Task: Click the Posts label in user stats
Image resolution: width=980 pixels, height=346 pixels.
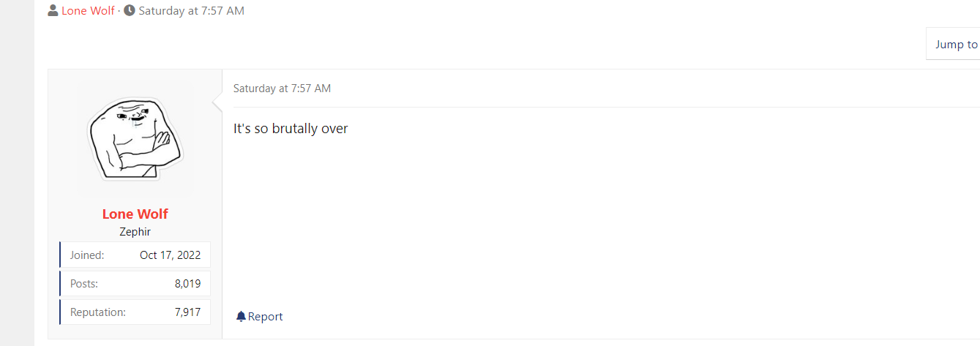Action: [x=84, y=284]
